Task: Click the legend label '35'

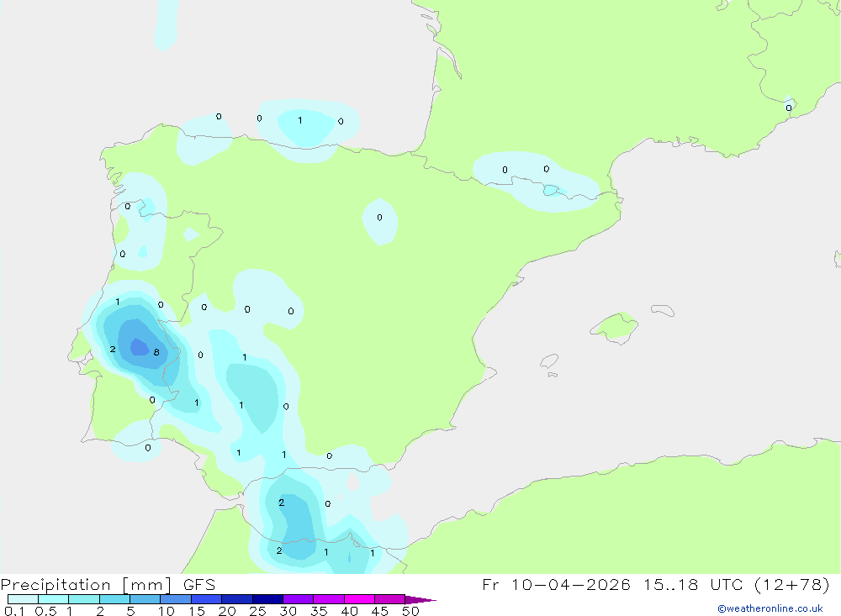Action: click(x=319, y=611)
